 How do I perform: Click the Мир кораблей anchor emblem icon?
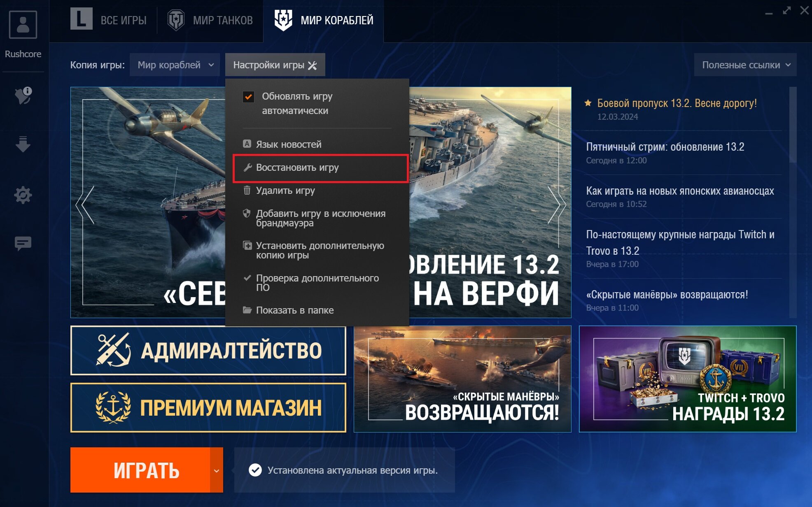pos(283,20)
